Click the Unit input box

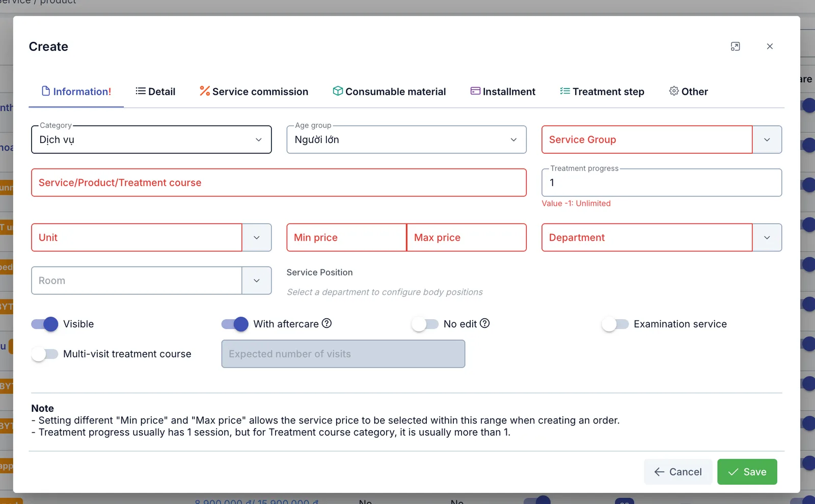[137, 237]
